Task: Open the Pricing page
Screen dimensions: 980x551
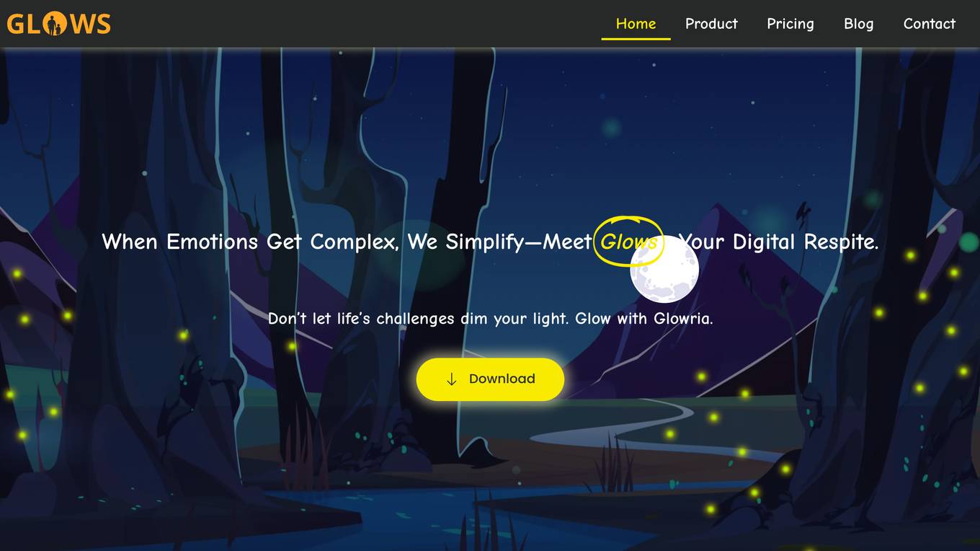Action: 790,24
